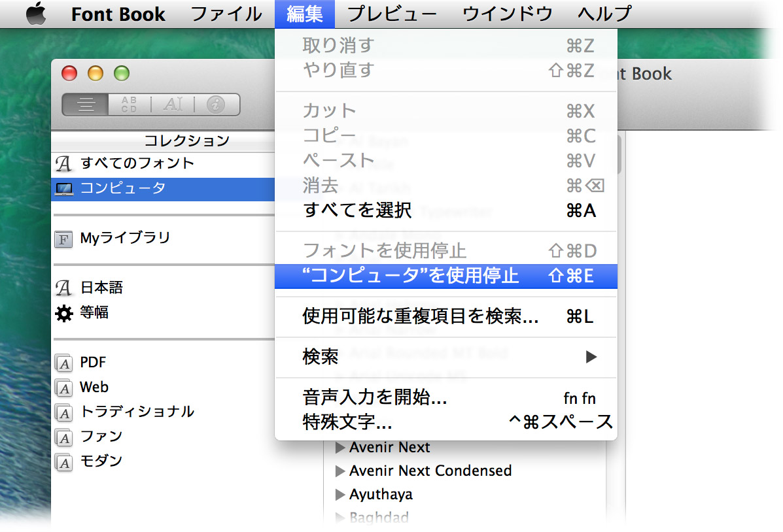Zoom the Font Book window
The image size is (783, 532).
coord(122,74)
